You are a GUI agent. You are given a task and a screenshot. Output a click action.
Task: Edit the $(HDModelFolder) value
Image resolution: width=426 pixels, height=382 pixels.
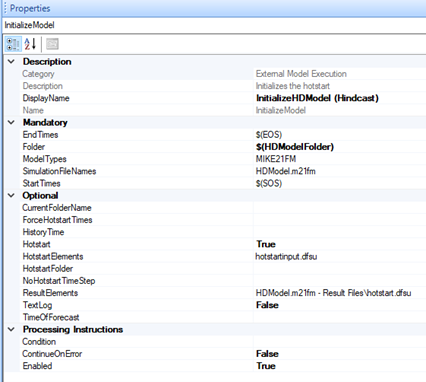pos(295,147)
